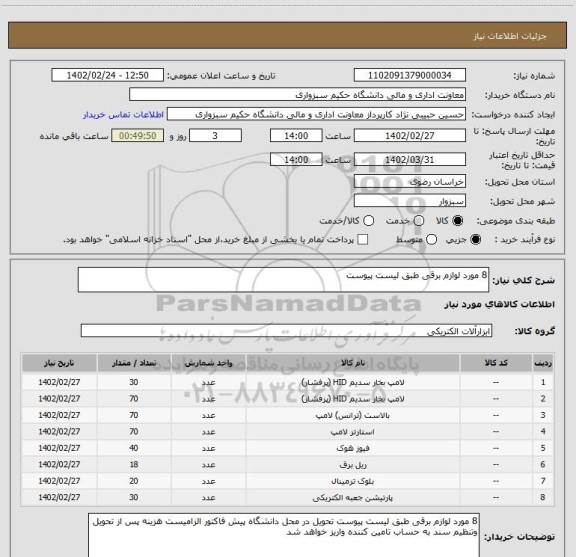Click the شرح کلی نیاز text box
Viewport: 576px width, 557px height.
pos(283,280)
